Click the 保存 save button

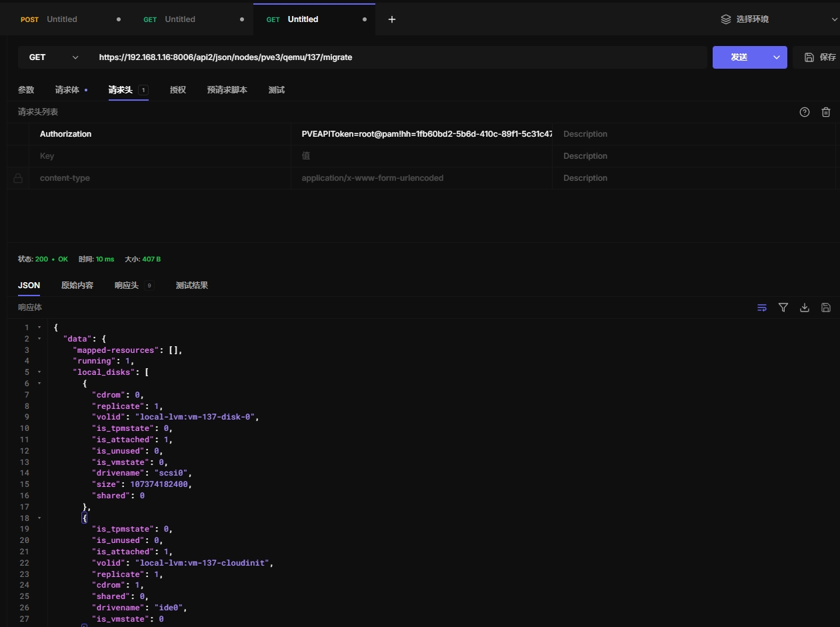tap(820, 57)
